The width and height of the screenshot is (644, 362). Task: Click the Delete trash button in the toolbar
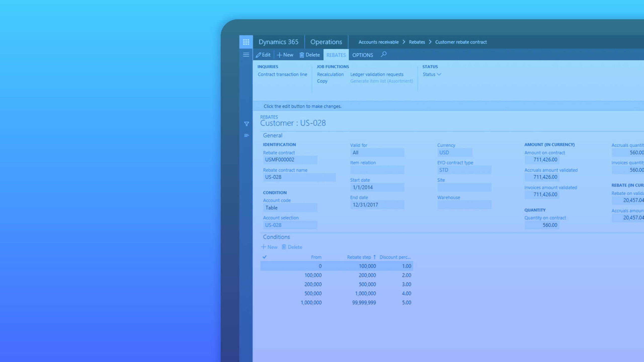(310, 55)
